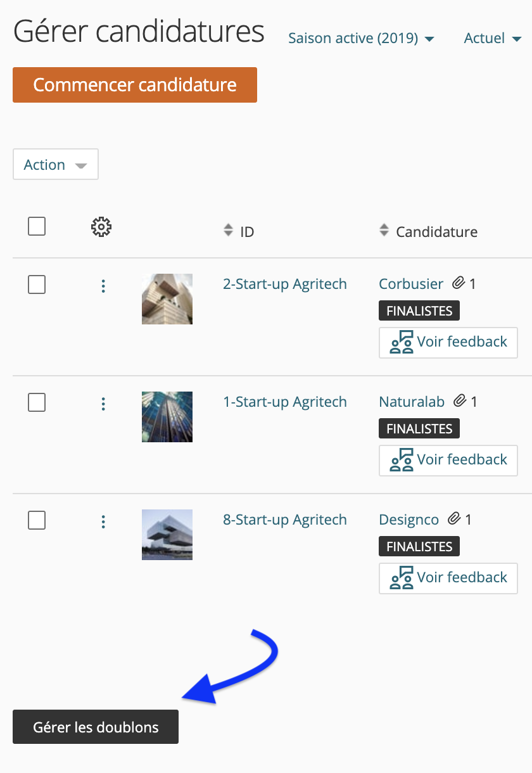Image resolution: width=532 pixels, height=773 pixels.
Task: Click the Designco building thumbnail
Action: [x=167, y=535]
